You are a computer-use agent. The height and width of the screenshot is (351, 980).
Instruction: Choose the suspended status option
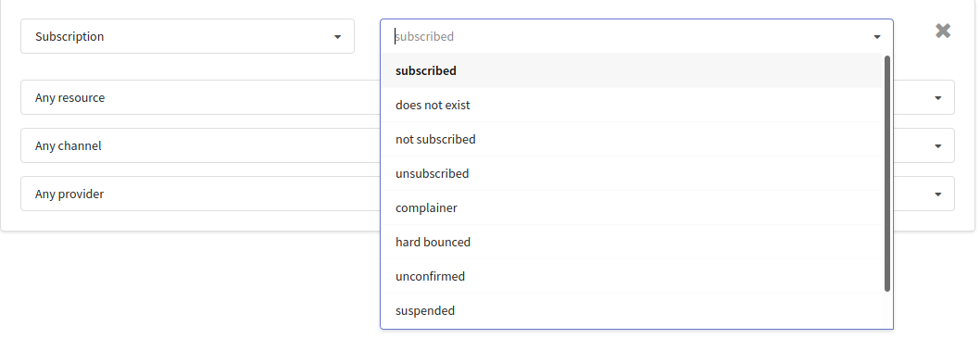[x=631, y=310]
